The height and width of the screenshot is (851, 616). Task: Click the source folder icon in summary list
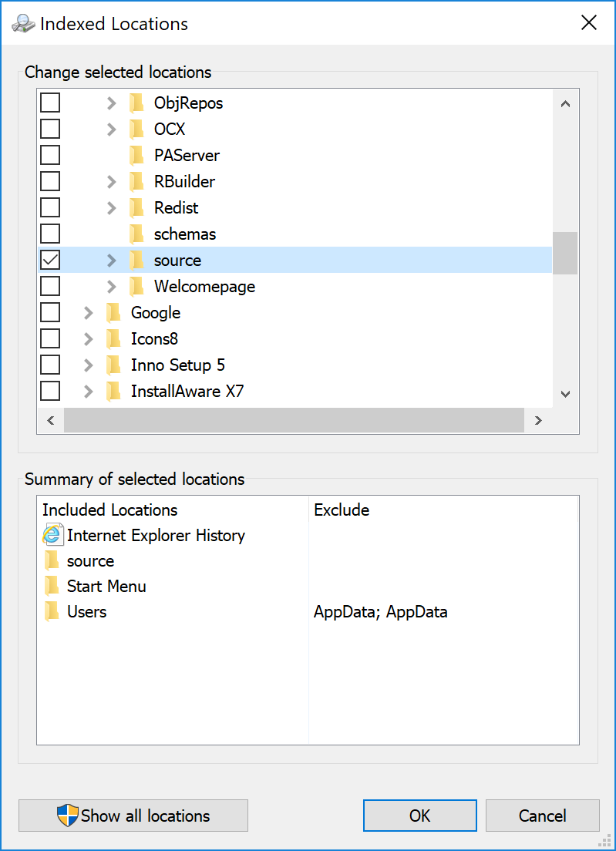(52, 560)
